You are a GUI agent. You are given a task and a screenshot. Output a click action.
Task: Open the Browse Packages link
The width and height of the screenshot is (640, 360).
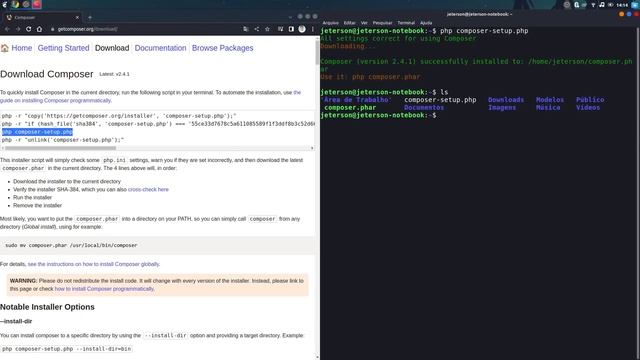[222, 48]
